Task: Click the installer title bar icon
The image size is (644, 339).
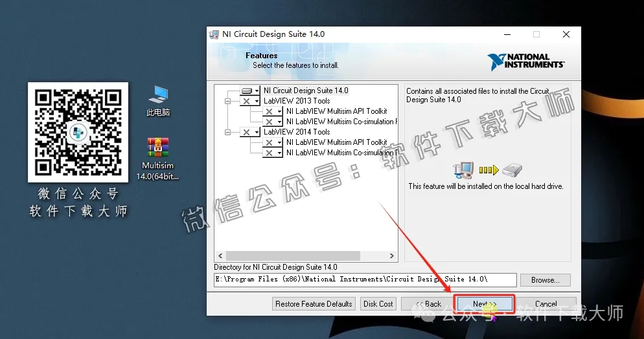Action: [x=214, y=34]
